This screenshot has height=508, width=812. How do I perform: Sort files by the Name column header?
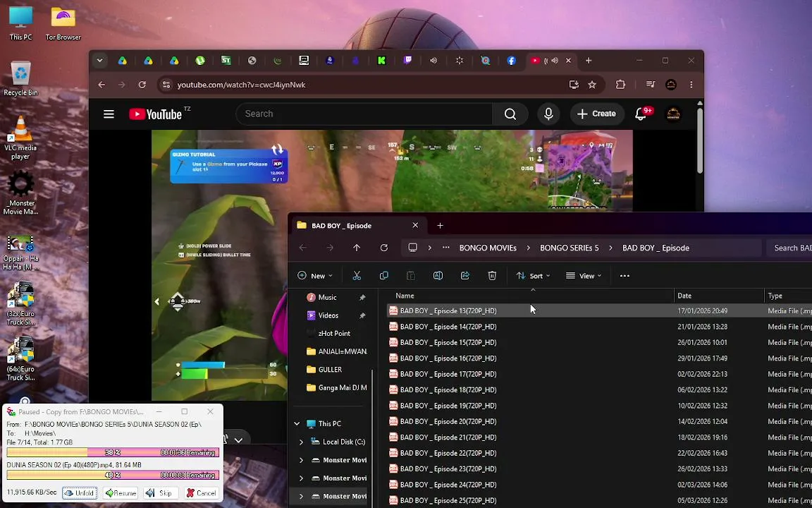pyautogui.click(x=531, y=296)
